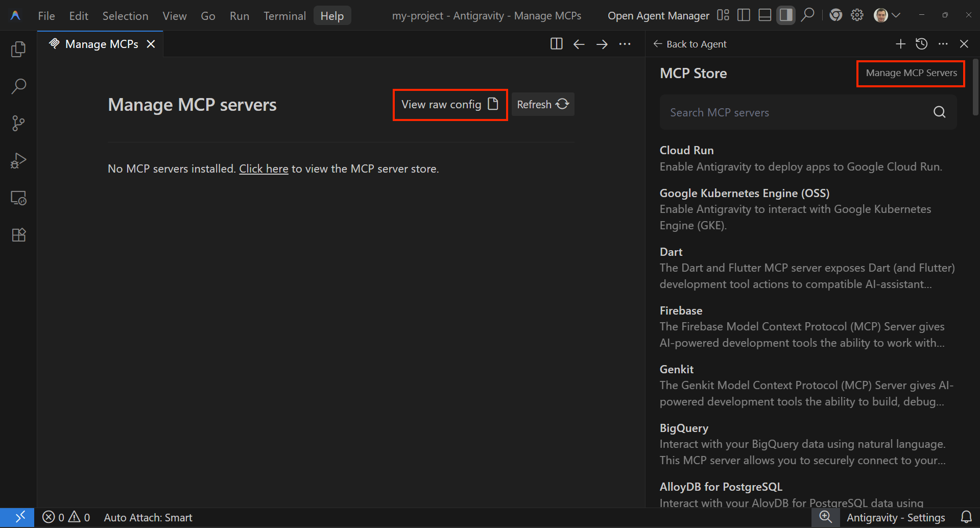The width and height of the screenshot is (980, 528).
Task: Click the errors count in status bar
Action: (x=53, y=517)
